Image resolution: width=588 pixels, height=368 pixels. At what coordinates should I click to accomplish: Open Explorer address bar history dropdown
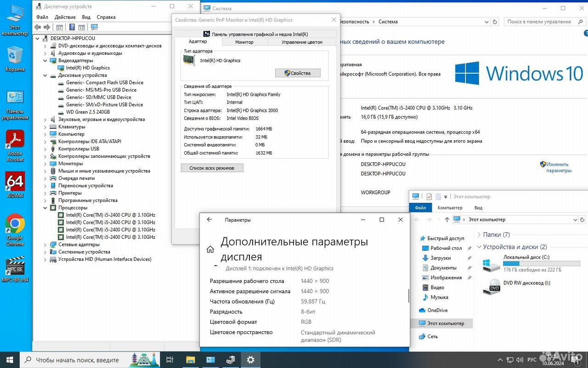(x=575, y=219)
